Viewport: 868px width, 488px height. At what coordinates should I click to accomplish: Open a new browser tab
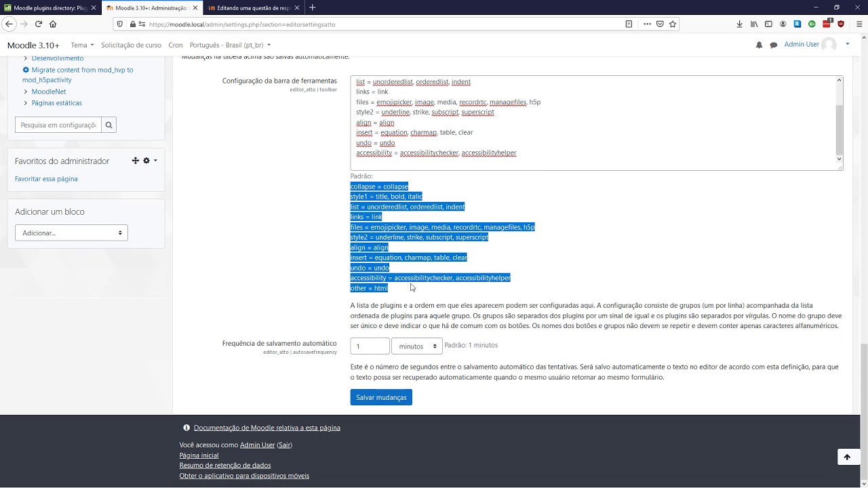(x=313, y=7)
